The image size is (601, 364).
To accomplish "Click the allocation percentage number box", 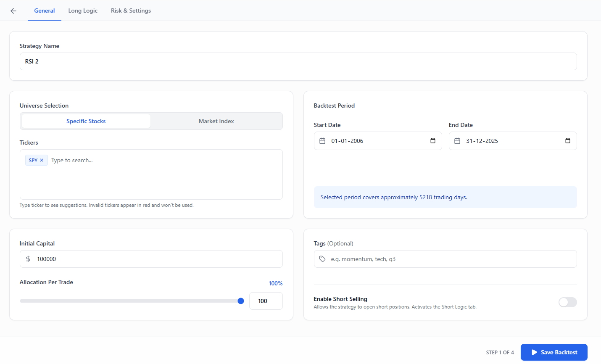I will [x=266, y=301].
